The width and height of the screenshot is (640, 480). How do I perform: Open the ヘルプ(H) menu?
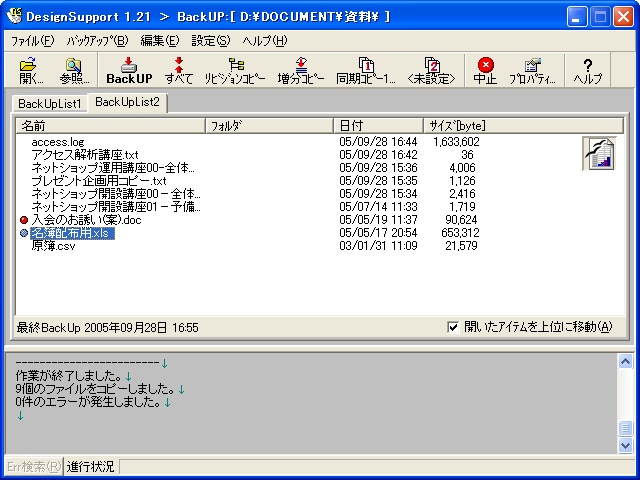pos(264,41)
